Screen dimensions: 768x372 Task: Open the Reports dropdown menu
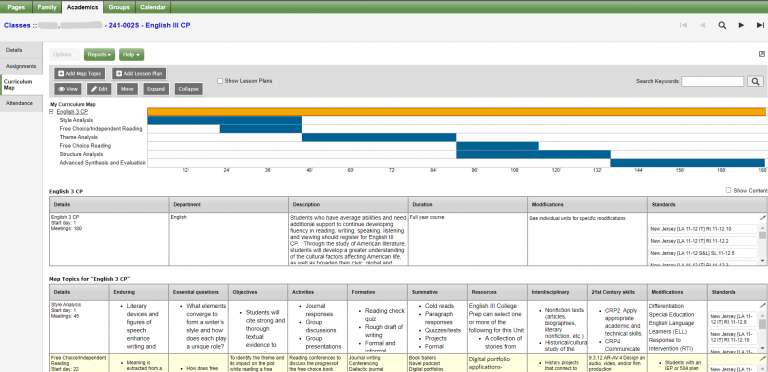click(99, 55)
